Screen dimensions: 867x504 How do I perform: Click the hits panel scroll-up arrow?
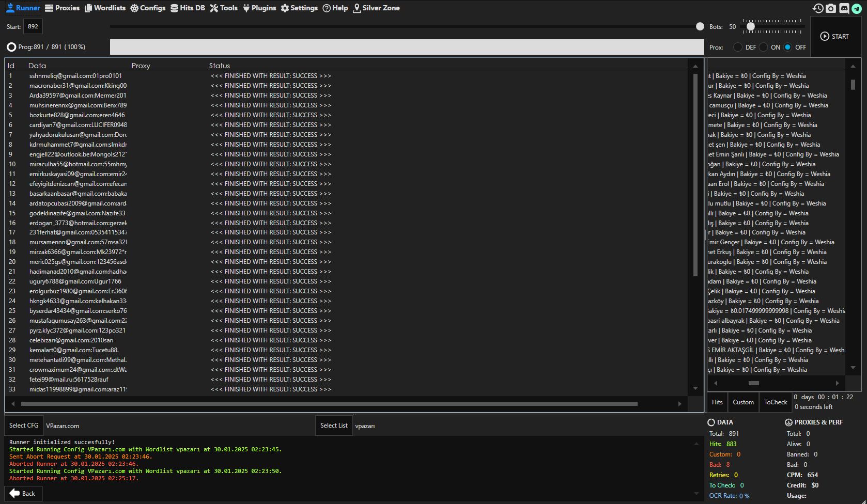pos(853,66)
